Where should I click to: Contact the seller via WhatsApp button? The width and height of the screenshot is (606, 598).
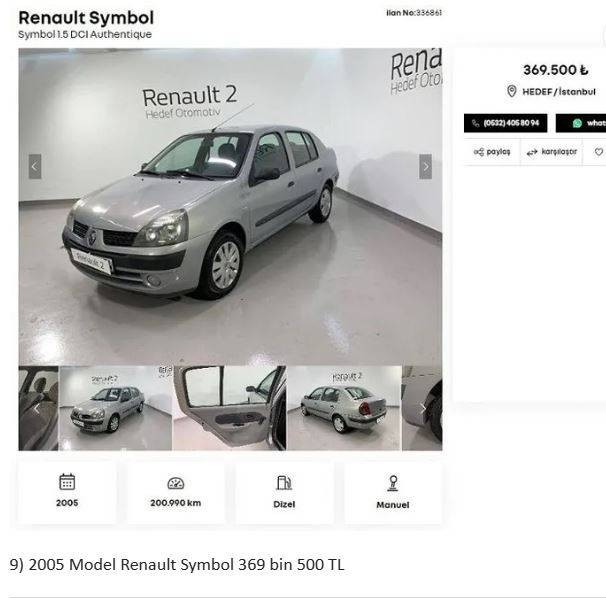tap(580, 123)
